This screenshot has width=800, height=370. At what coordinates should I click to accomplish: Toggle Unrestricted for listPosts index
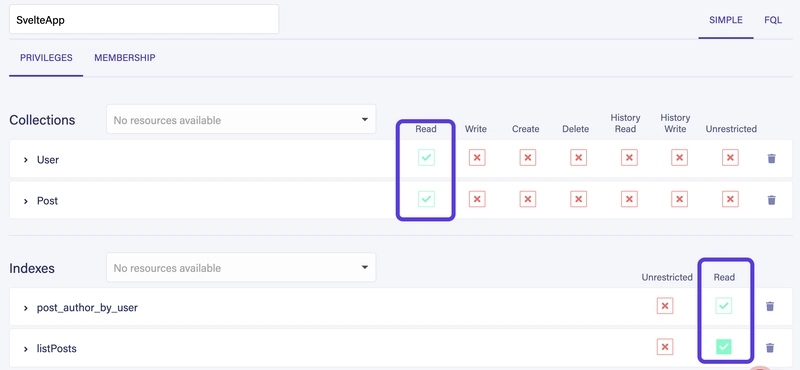665,347
